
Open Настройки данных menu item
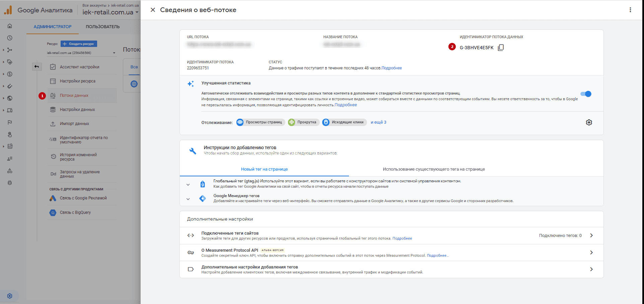[82, 110]
